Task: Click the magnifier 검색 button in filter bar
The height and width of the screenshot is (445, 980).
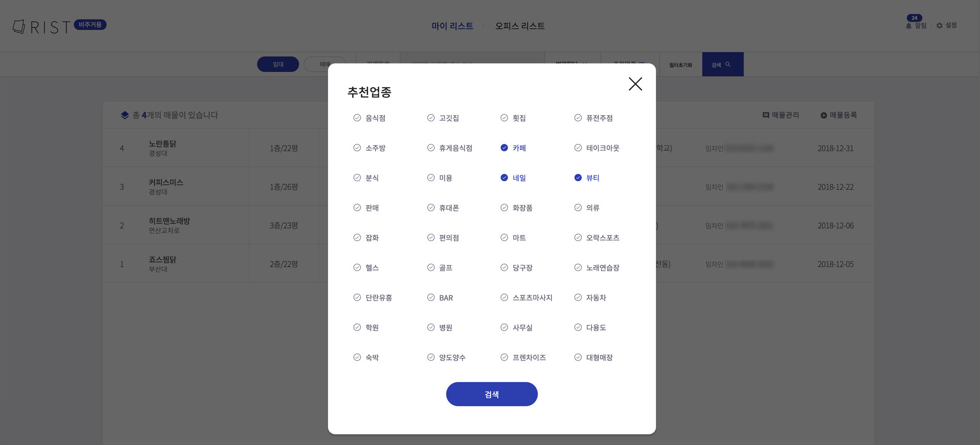Action: 723,65
